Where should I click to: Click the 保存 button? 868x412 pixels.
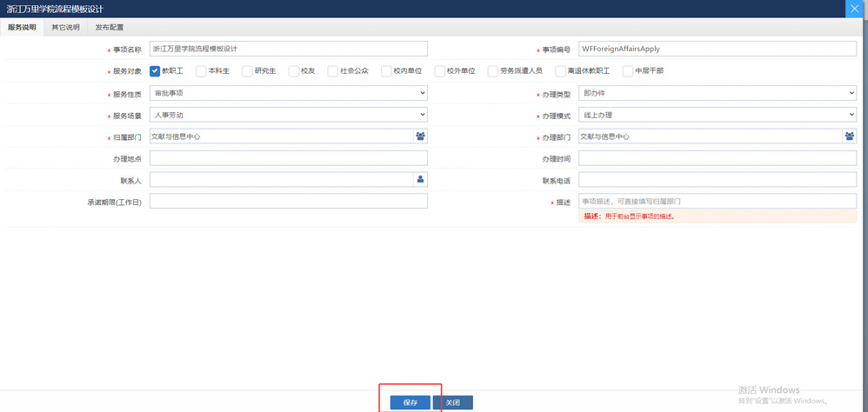click(x=411, y=402)
